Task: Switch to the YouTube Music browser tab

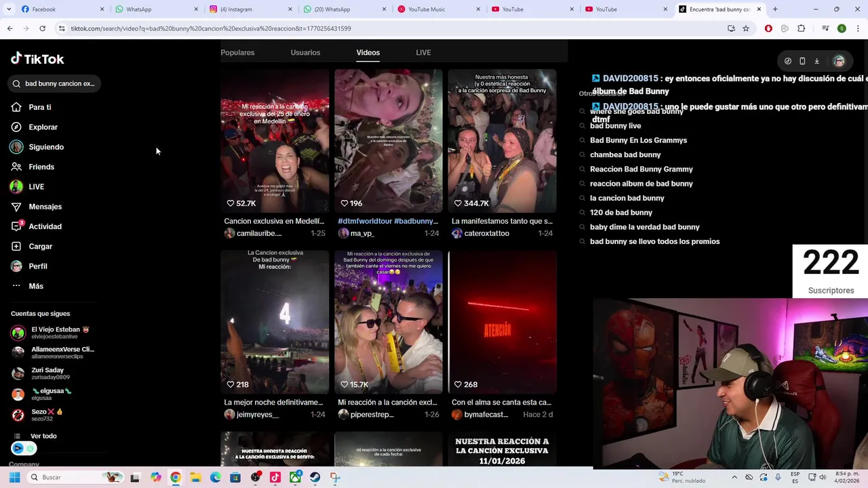Action: (x=437, y=9)
